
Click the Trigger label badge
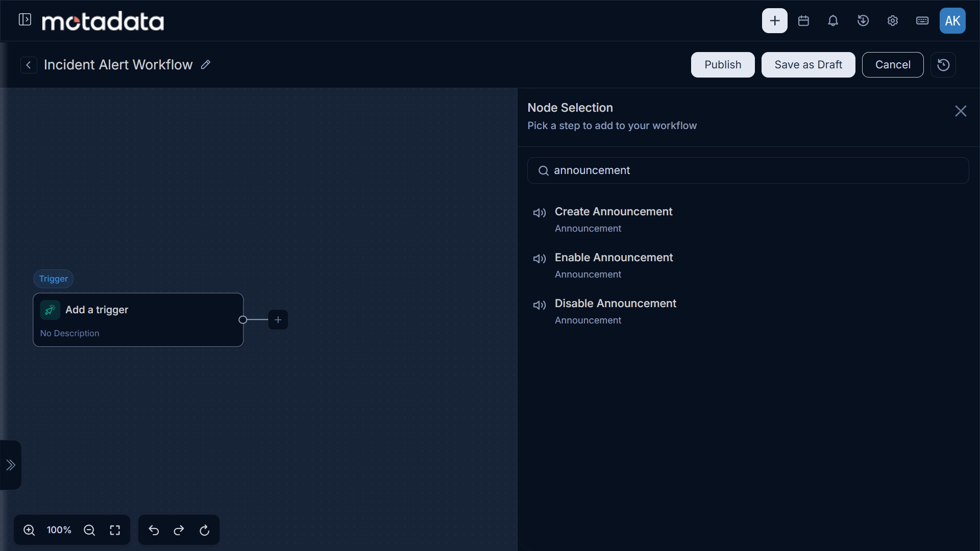54,279
